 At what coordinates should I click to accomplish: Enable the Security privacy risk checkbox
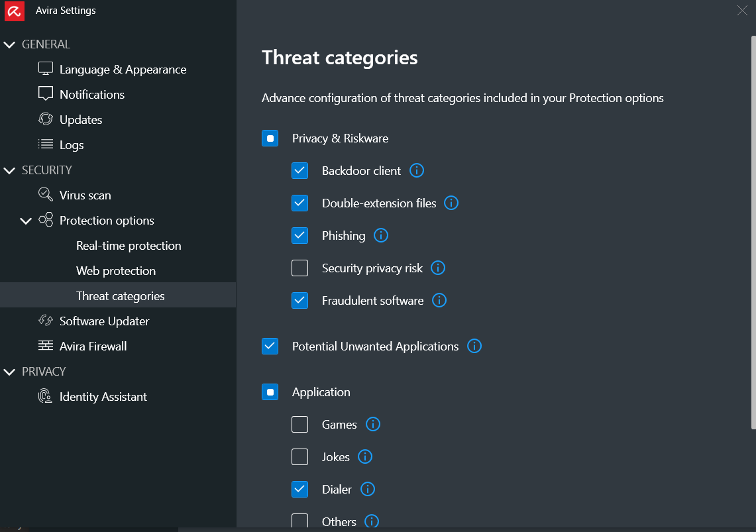pyautogui.click(x=300, y=268)
